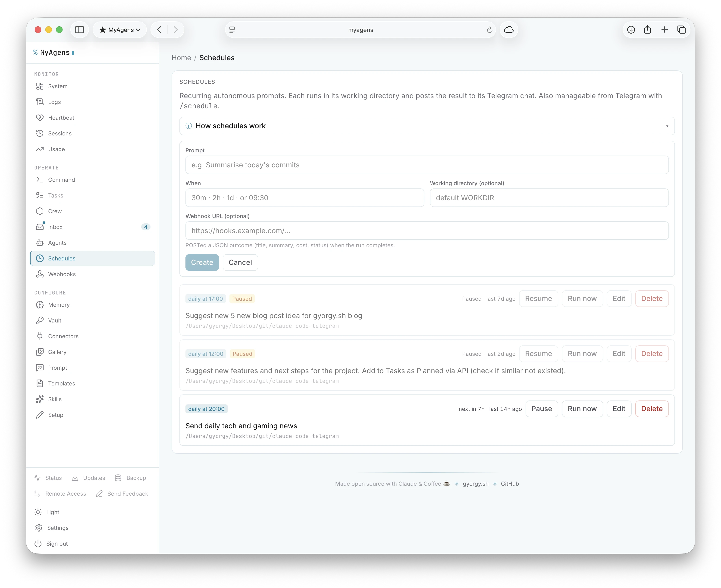
Task: Toggle the Light theme switch
Action: pos(47,512)
